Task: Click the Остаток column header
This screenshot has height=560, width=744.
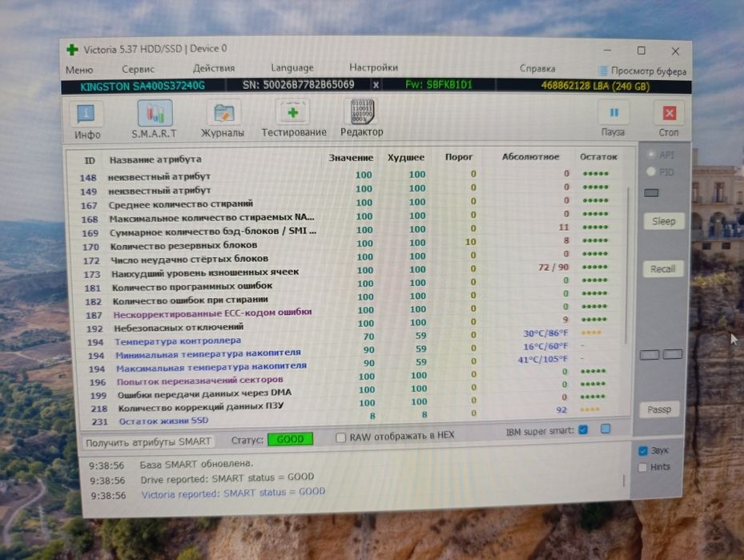Action: point(598,156)
